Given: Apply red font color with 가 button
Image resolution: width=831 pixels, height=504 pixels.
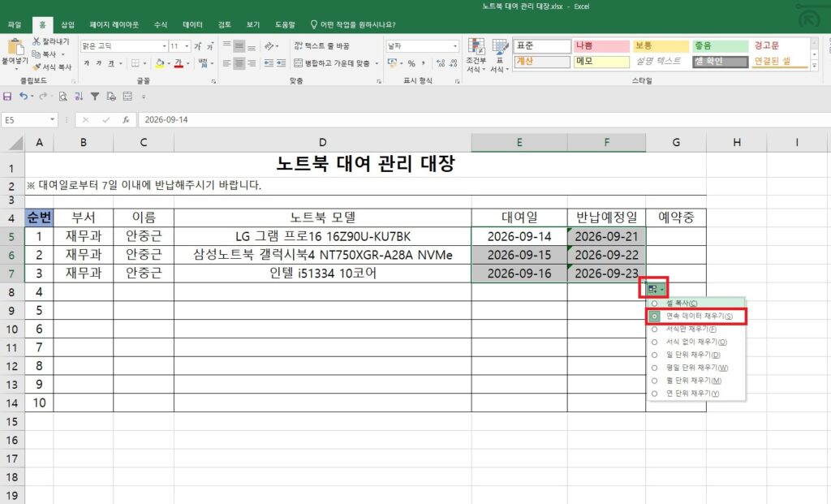Looking at the screenshot, I should [179, 63].
